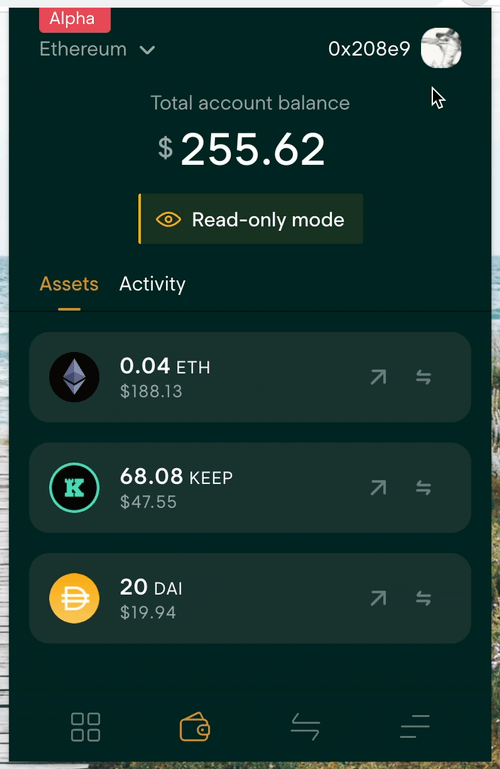Expand the Ethereum network dropdown
The width and height of the screenshot is (500, 769).
(98, 49)
